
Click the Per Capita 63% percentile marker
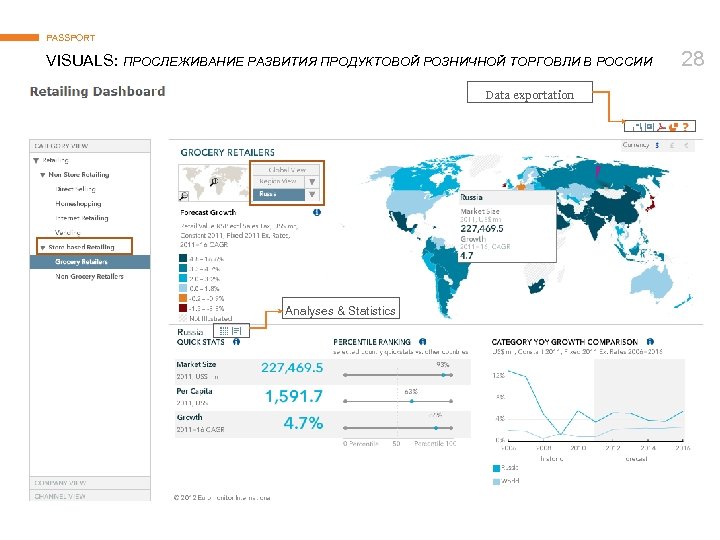coord(412,401)
